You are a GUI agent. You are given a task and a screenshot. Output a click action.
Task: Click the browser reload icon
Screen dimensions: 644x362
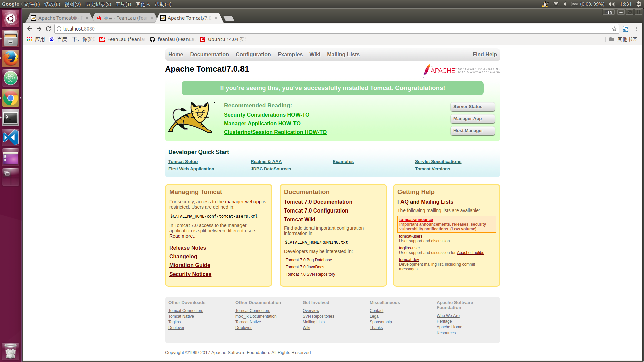click(x=48, y=29)
